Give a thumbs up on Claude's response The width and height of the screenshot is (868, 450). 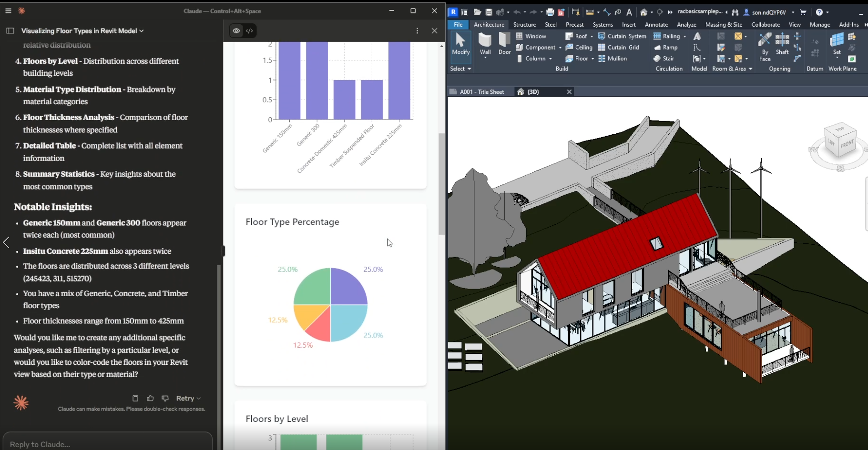pyautogui.click(x=150, y=398)
